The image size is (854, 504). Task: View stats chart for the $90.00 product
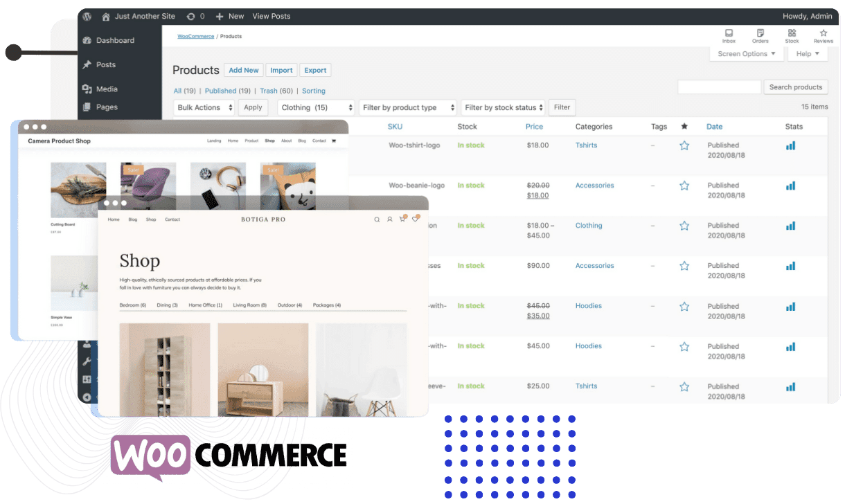point(790,266)
